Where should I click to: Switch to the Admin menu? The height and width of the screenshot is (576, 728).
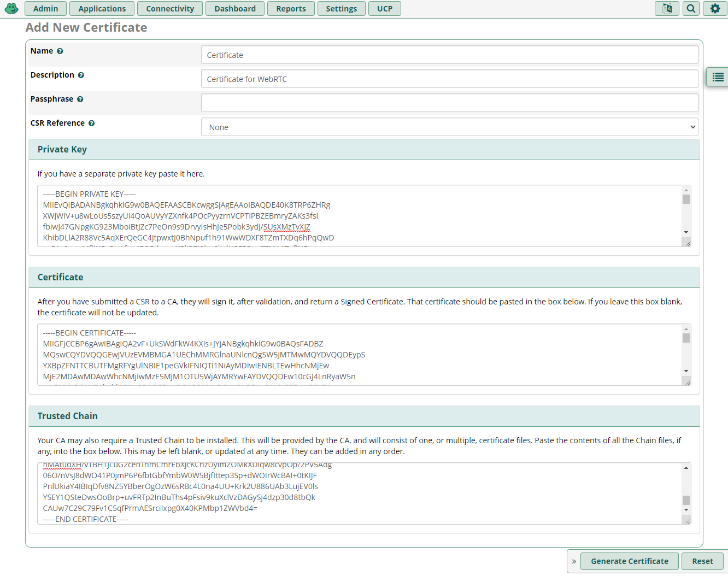coord(45,8)
